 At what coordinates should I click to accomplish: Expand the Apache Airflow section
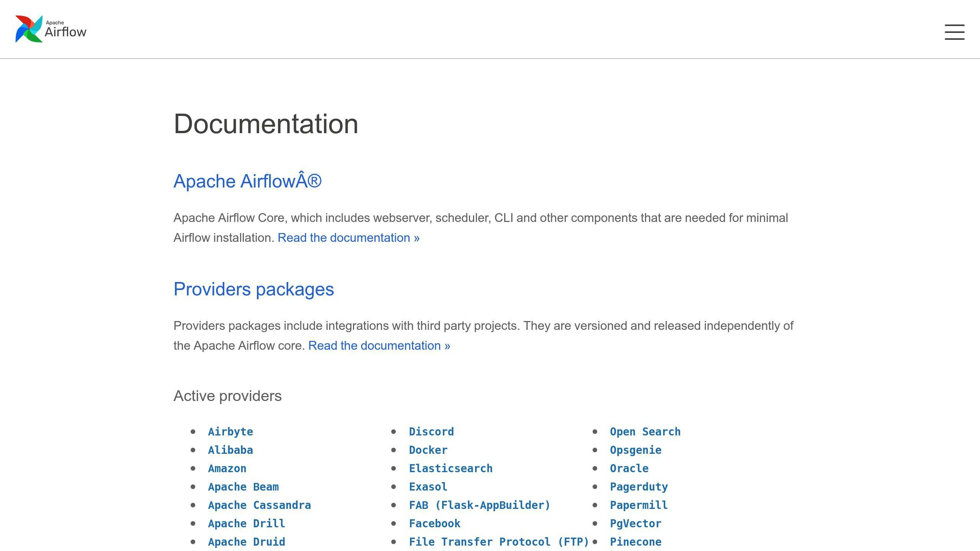(x=247, y=180)
